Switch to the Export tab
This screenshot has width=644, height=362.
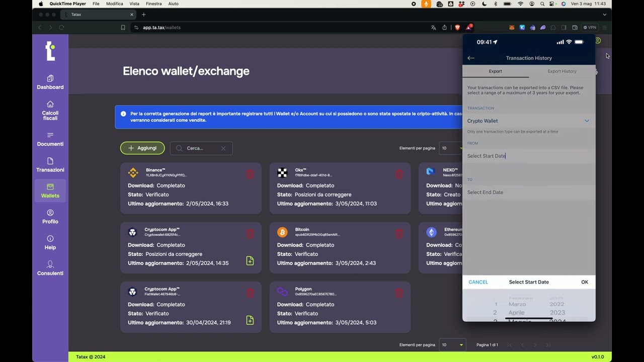click(x=496, y=71)
